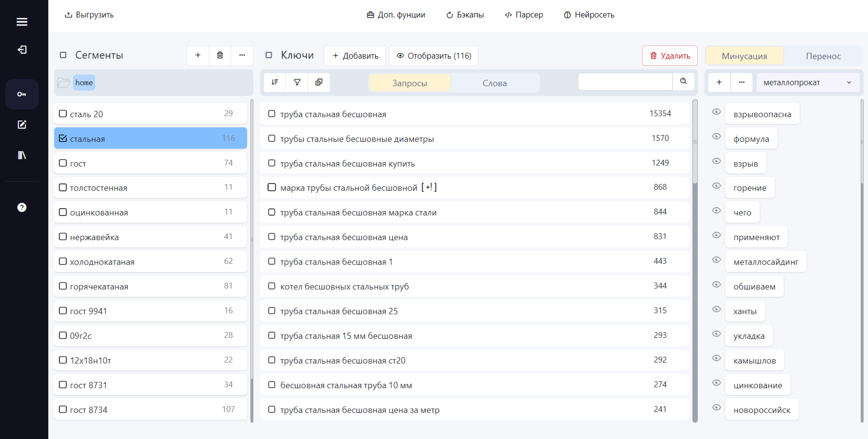
Task: Toggle eye icon next to цинкование
Action: pyautogui.click(x=717, y=383)
